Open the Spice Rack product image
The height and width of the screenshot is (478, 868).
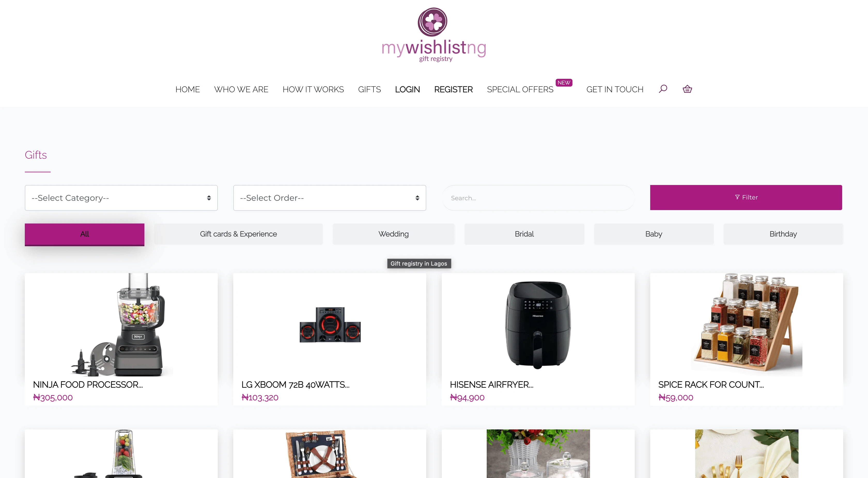coord(746,325)
